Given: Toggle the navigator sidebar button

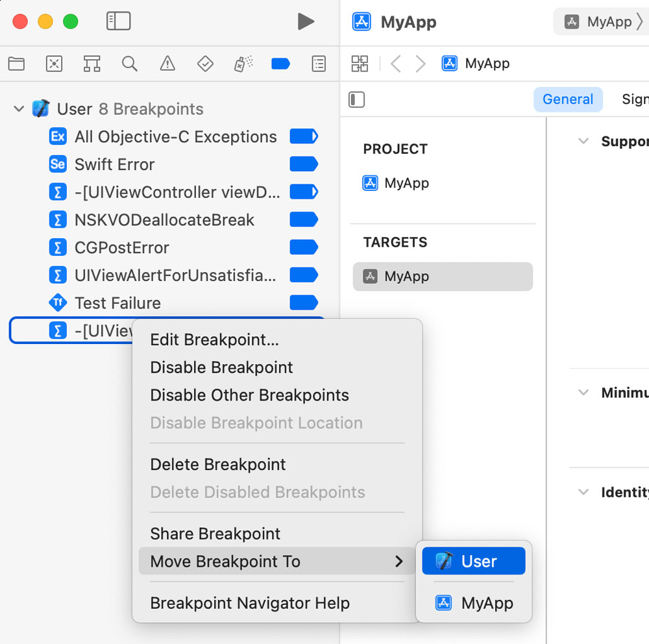Looking at the screenshot, I should 118,21.
